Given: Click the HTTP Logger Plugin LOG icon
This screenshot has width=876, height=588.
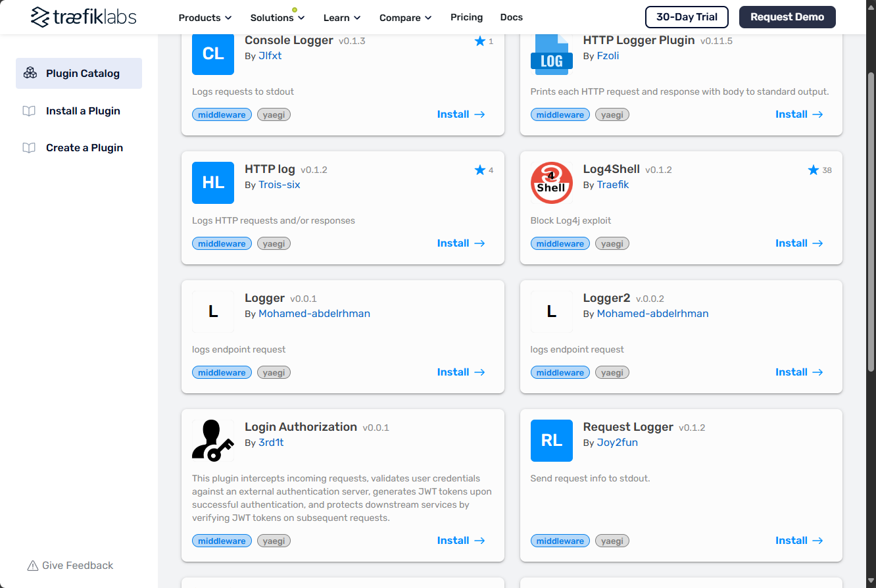Looking at the screenshot, I should click(x=551, y=55).
